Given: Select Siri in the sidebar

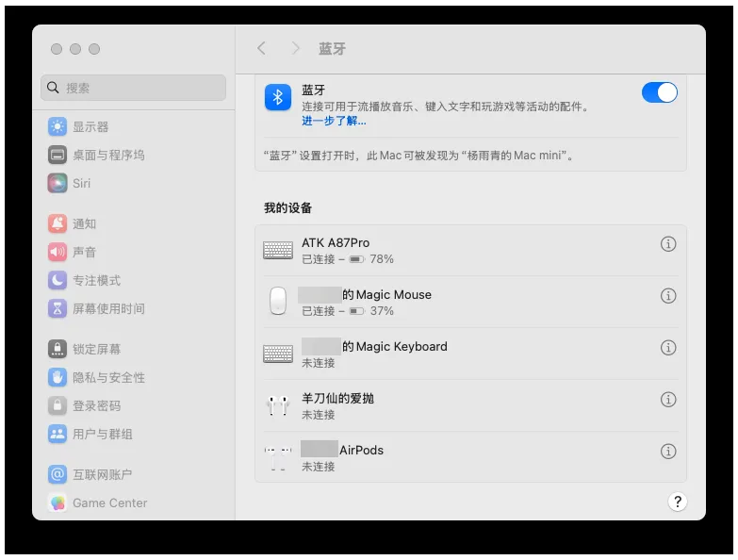Looking at the screenshot, I should click(x=82, y=183).
